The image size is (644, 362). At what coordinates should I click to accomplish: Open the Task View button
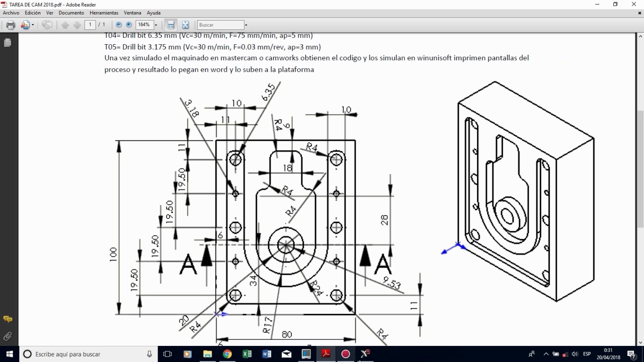point(168,354)
